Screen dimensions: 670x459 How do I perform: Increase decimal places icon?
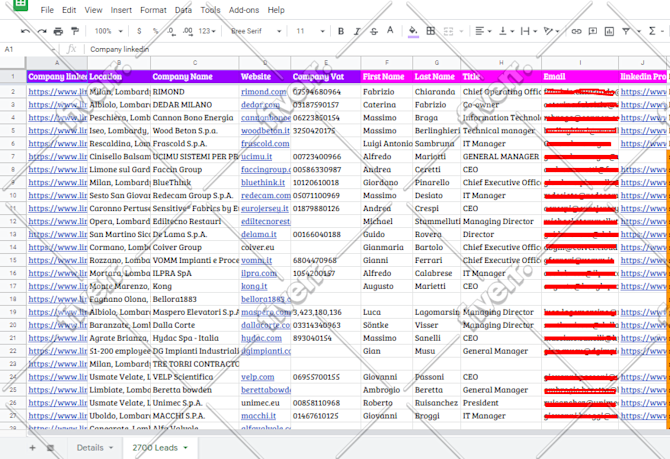[x=188, y=31]
